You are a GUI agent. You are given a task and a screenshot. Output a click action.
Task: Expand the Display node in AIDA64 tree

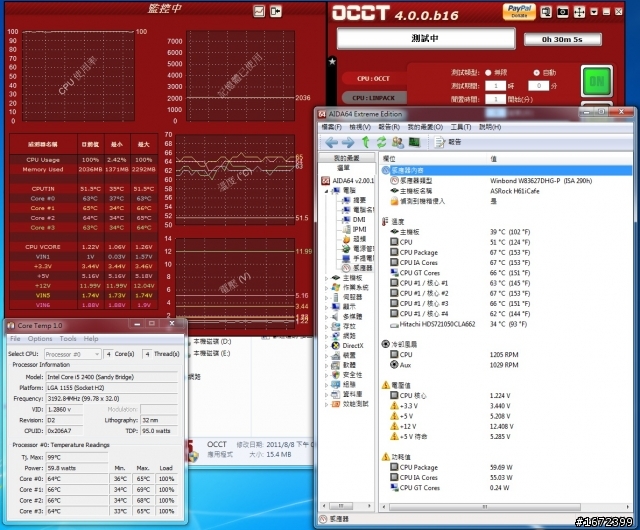tap(327, 307)
